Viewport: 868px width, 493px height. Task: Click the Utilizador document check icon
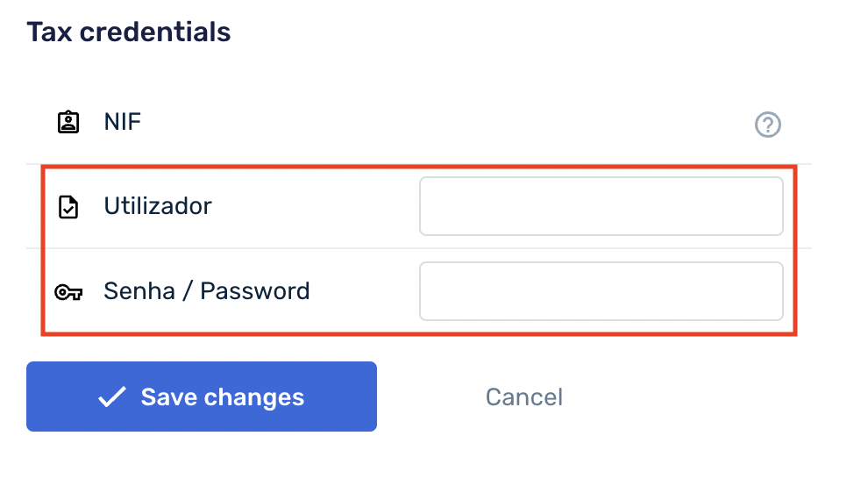coord(68,207)
